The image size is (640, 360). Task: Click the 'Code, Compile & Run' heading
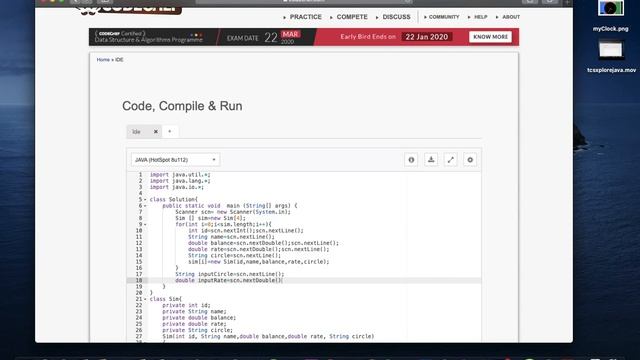point(182,106)
